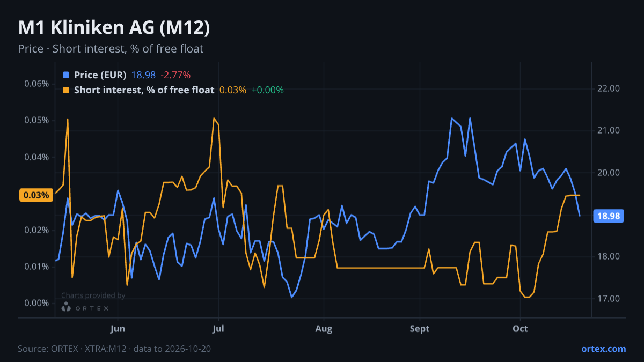Click the 17.00 right axis label
Image resolution: width=644 pixels, height=362 pixels.
(609, 299)
